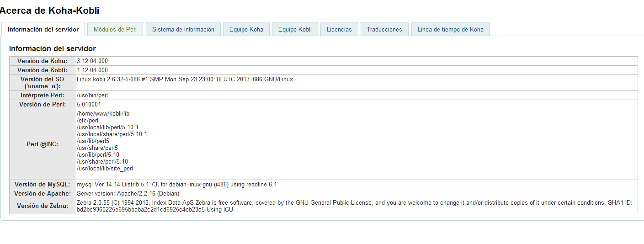This screenshot has width=644, height=244.
Task: Open the Traducciones tab
Action: [384, 29]
